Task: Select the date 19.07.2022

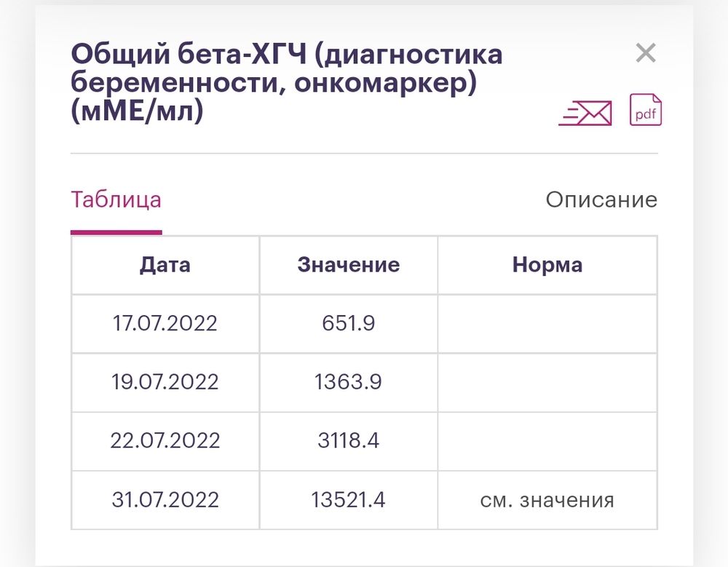Action: 165,381
